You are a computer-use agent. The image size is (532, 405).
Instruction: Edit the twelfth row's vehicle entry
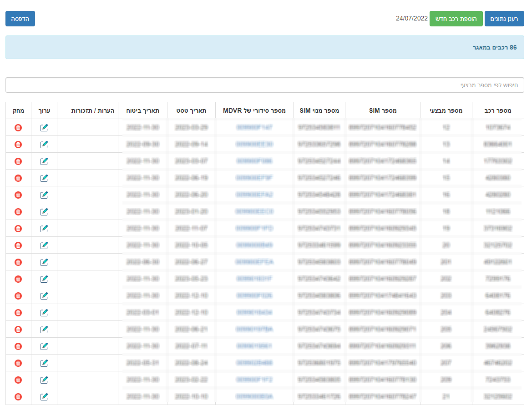pyautogui.click(x=44, y=313)
